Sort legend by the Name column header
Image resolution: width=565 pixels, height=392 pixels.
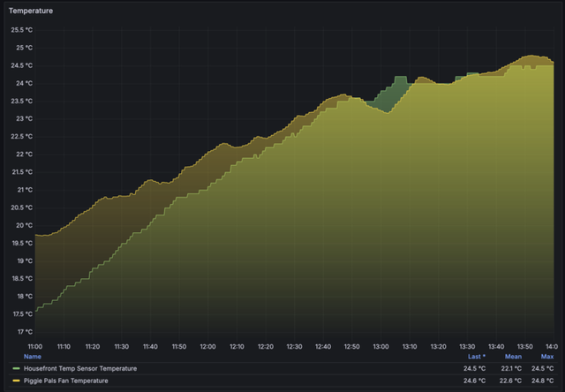[33, 357]
